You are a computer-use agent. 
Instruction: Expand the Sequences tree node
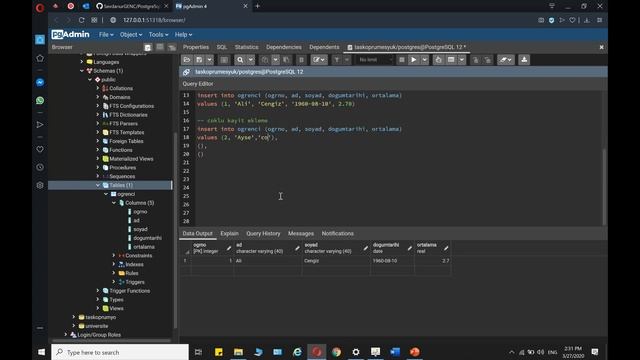click(x=98, y=176)
